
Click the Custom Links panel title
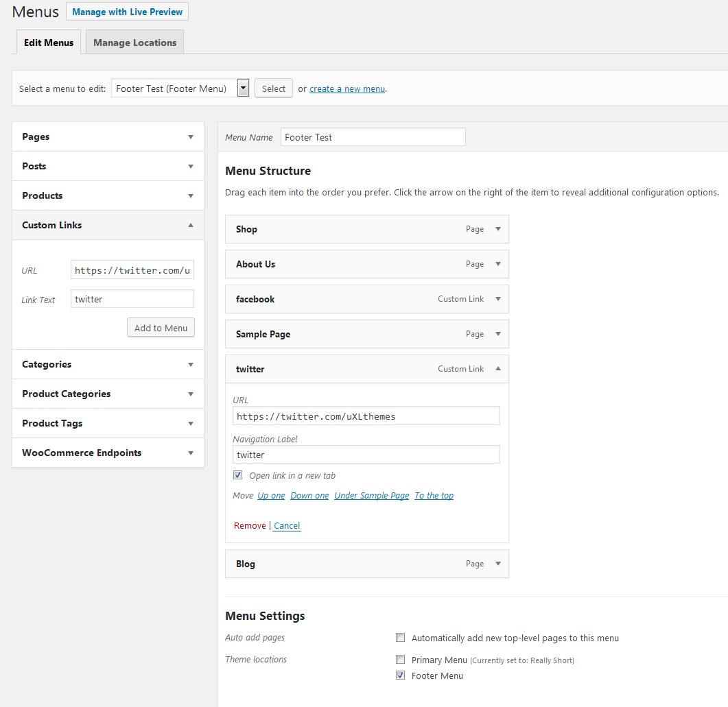pyautogui.click(x=52, y=225)
